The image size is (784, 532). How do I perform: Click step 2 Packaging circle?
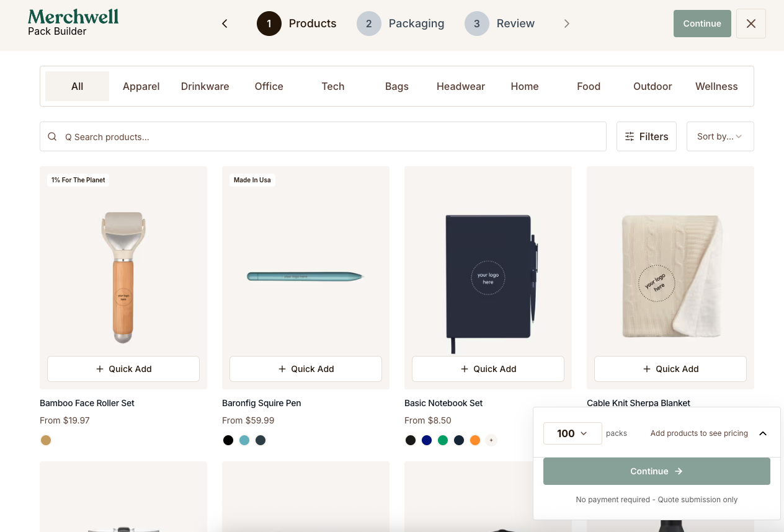coord(369,24)
